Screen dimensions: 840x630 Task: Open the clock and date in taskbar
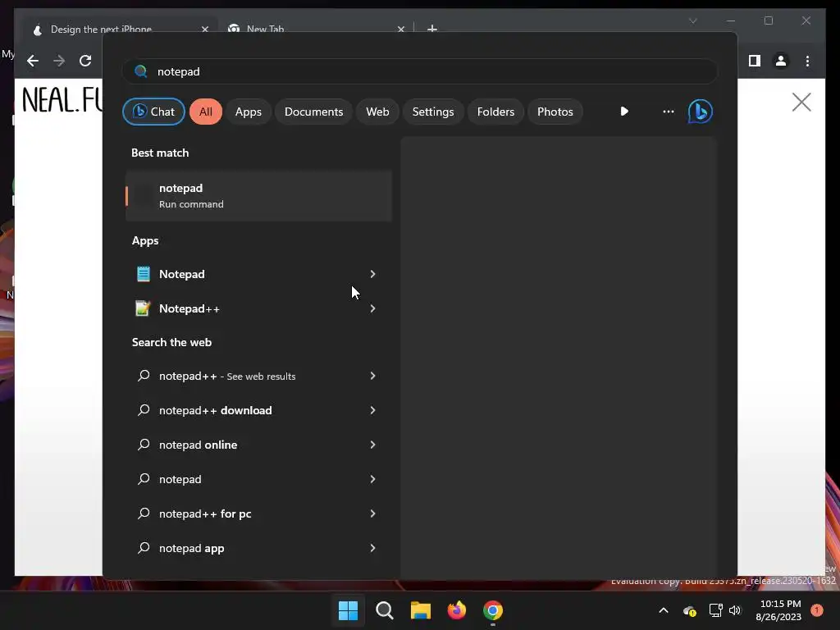coord(779,610)
